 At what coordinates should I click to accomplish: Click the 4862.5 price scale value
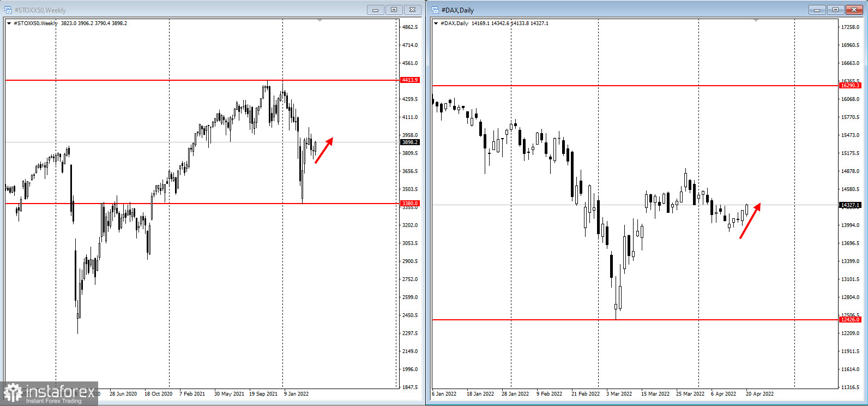pyautogui.click(x=410, y=27)
